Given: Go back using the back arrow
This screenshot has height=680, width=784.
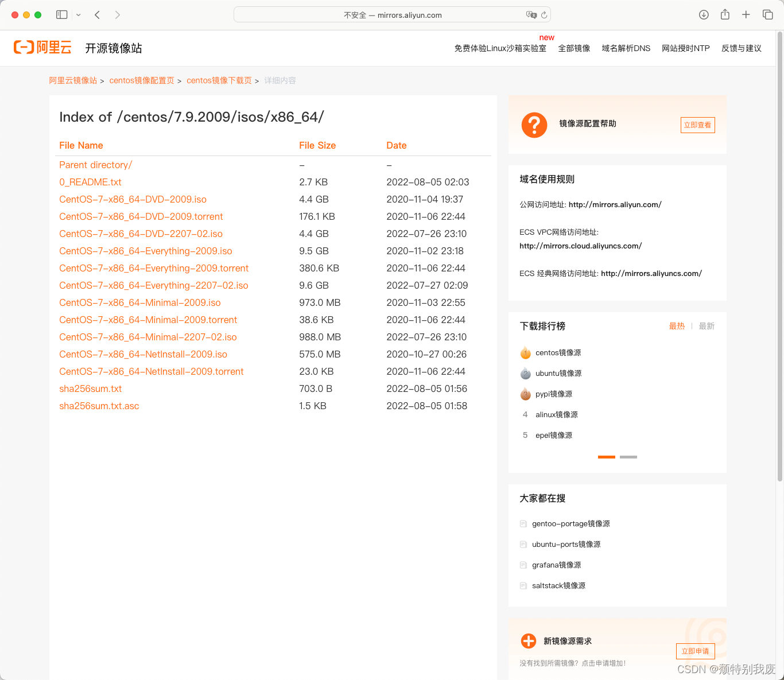Looking at the screenshot, I should [98, 15].
